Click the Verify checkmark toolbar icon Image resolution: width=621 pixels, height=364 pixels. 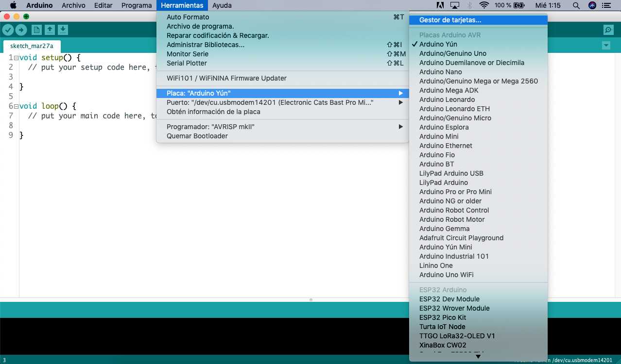pyautogui.click(x=8, y=30)
